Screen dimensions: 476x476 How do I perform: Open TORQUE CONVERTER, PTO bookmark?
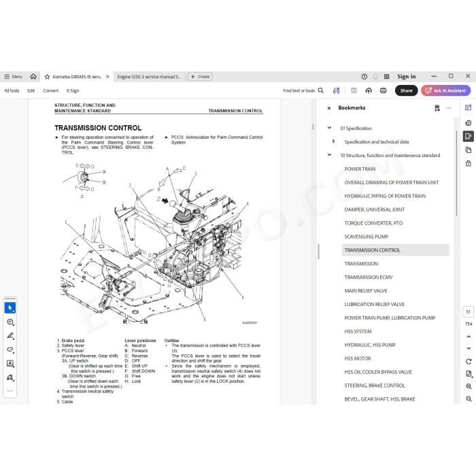[x=373, y=223]
